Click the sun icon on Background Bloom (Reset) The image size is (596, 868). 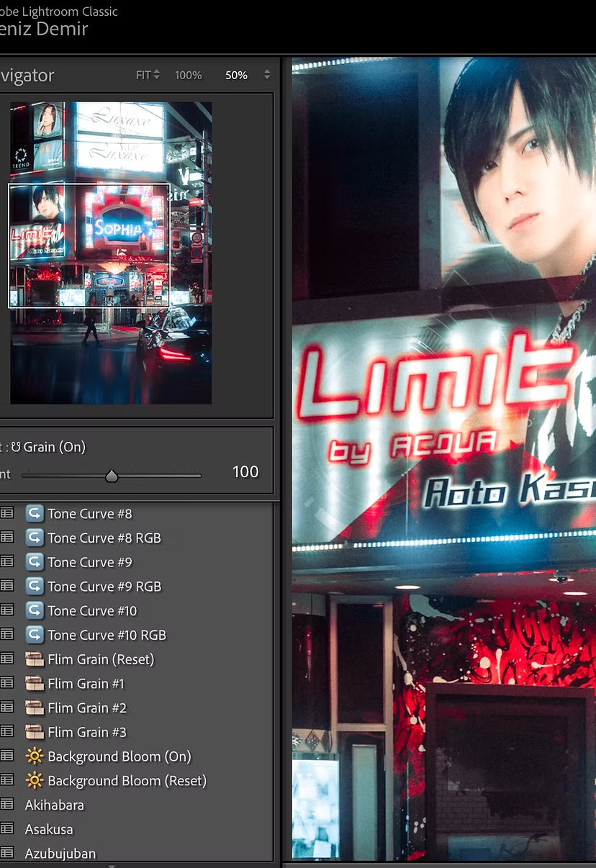click(35, 781)
